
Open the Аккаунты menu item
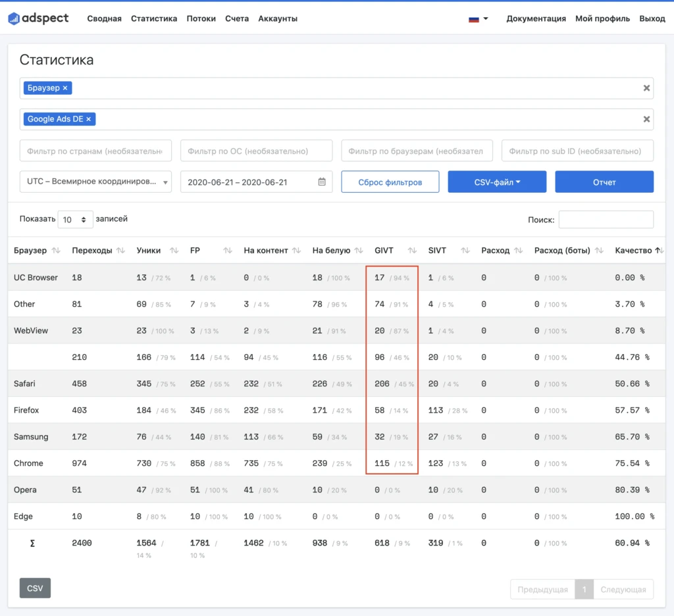(278, 18)
